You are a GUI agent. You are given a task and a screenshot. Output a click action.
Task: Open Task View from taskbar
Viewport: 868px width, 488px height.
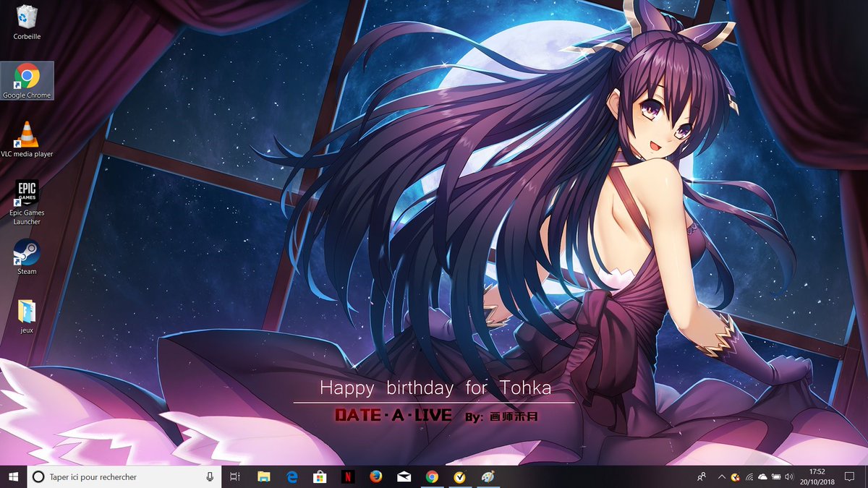pos(234,476)
